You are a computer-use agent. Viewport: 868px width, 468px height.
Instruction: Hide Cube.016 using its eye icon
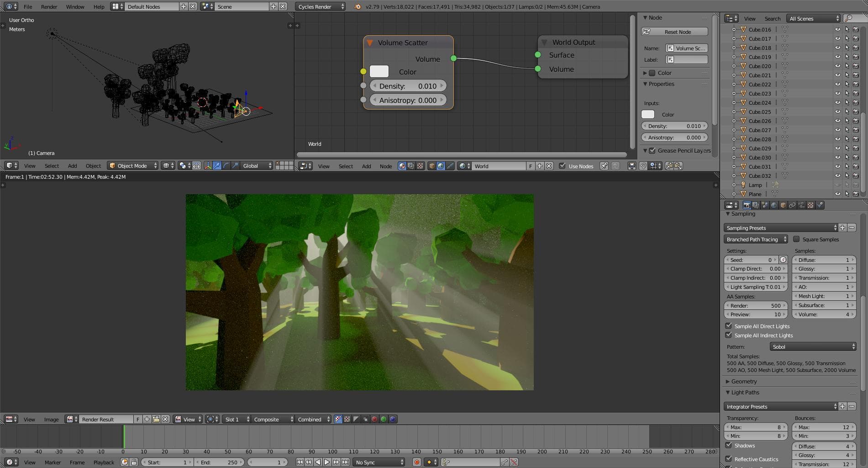[837, 29]
